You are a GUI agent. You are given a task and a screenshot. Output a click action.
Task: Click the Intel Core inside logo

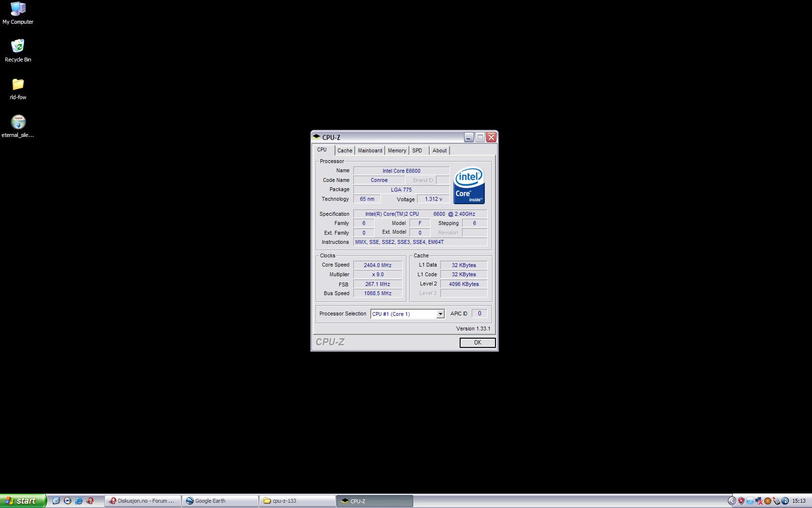469,185
